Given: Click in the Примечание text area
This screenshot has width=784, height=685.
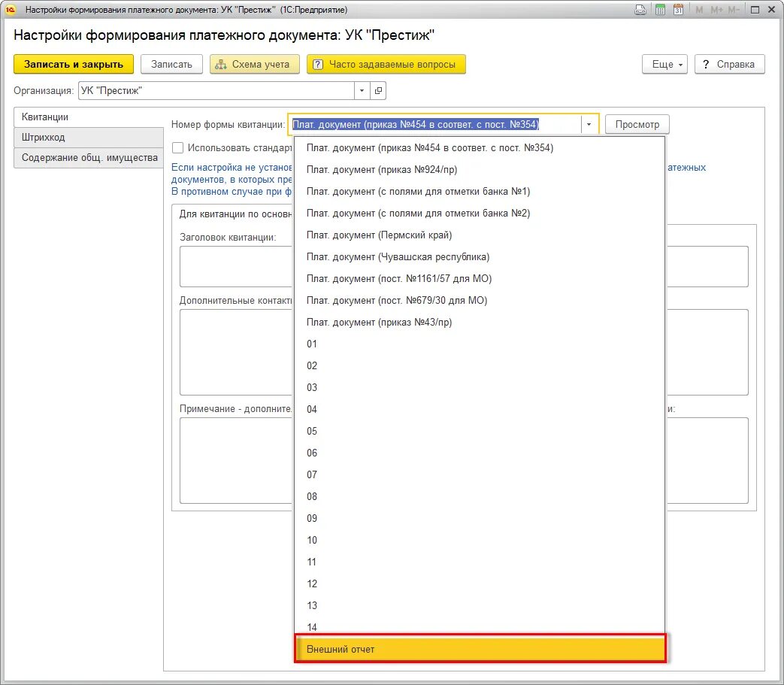Looking at the screenshot, I should [236, 460].
